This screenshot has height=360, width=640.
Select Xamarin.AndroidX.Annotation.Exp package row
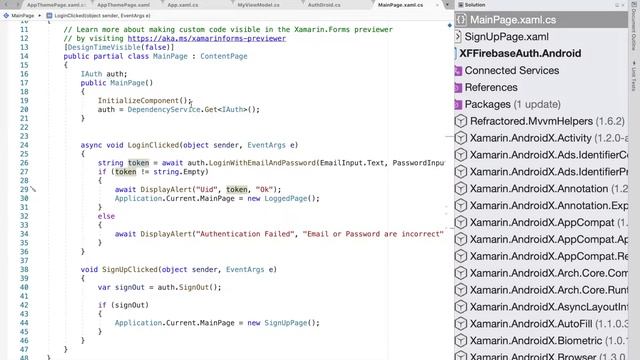pos(541,205)
